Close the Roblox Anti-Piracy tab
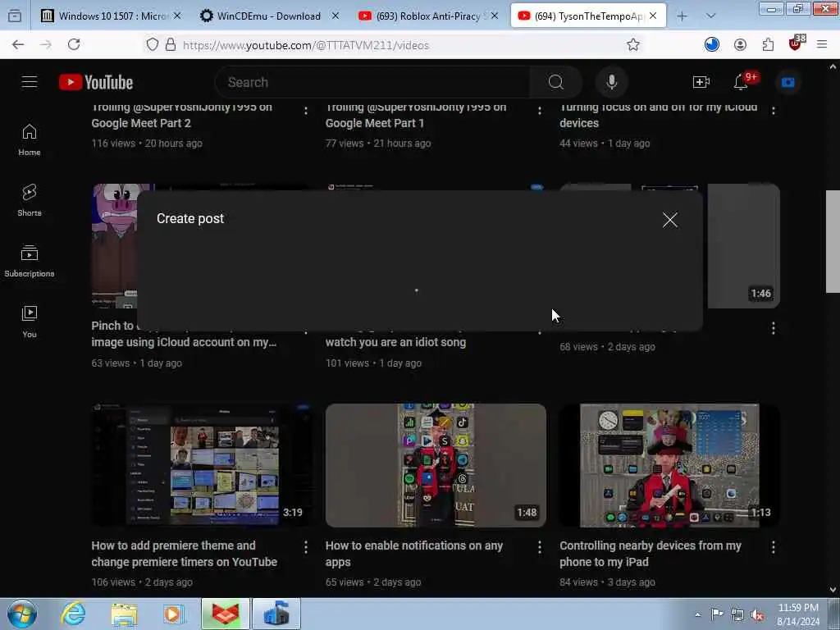 click(x=494, y=16)
